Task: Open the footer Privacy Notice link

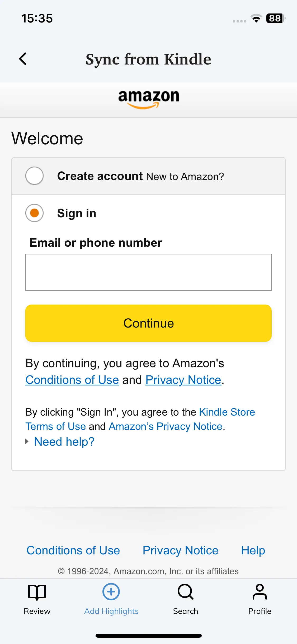Action: pos(180,550)
